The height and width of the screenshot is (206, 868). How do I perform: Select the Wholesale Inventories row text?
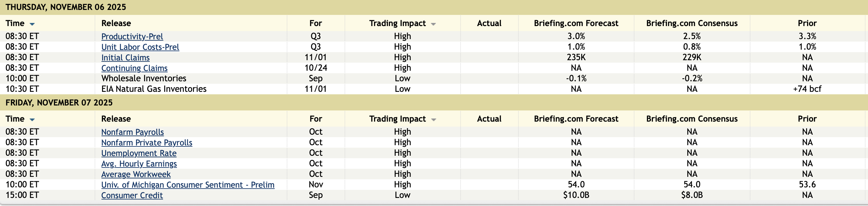point(144,78)
